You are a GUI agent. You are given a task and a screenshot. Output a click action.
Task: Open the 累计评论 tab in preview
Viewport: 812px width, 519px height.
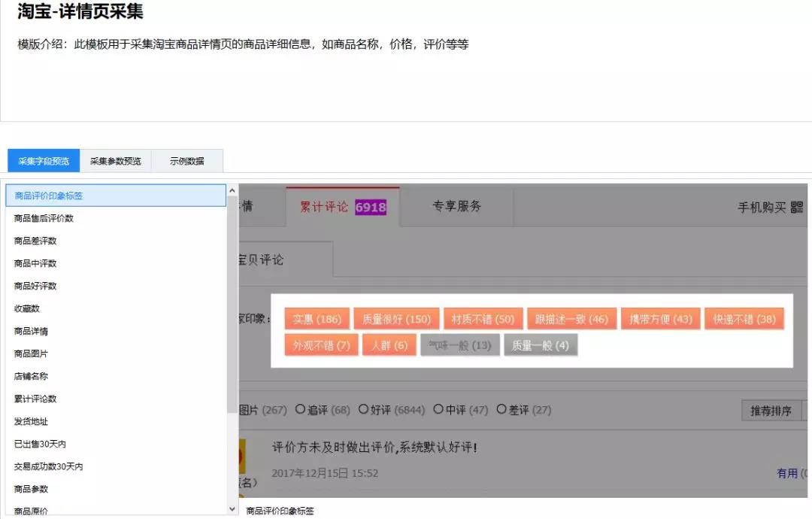(343, 207)
